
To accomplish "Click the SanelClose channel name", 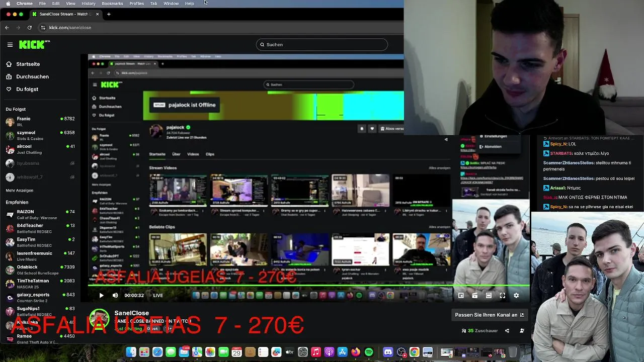I will tap(131, 313).
